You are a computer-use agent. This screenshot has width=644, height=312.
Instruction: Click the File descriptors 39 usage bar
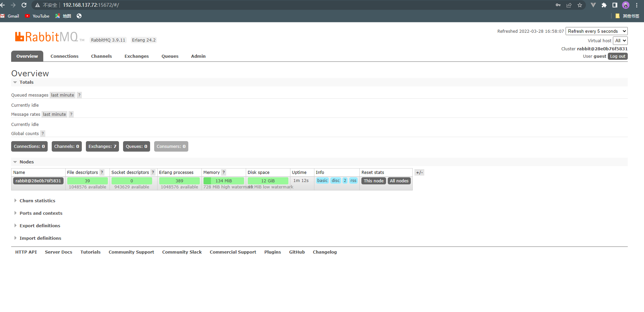(x=88, y=181)
